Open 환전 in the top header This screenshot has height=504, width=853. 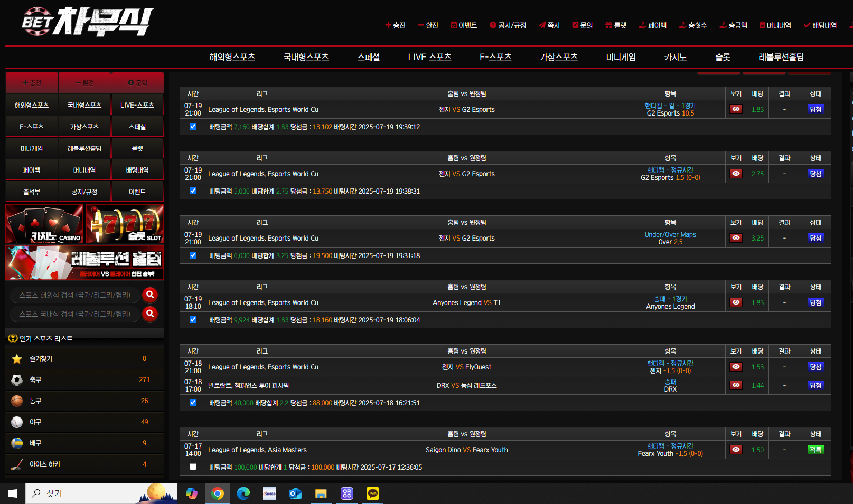pos(428,25)
